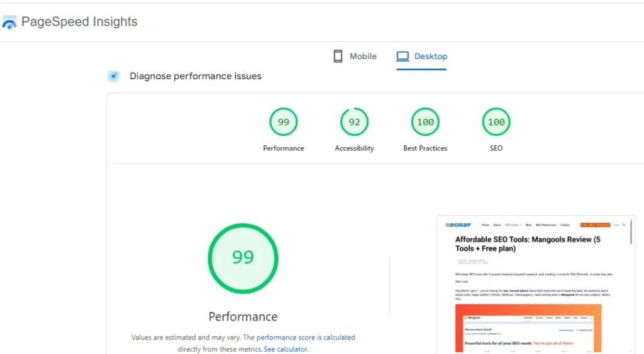Select the Diagnose performance issues heading
This screenshot has height=354, width=644.
[x=196, y=76]
